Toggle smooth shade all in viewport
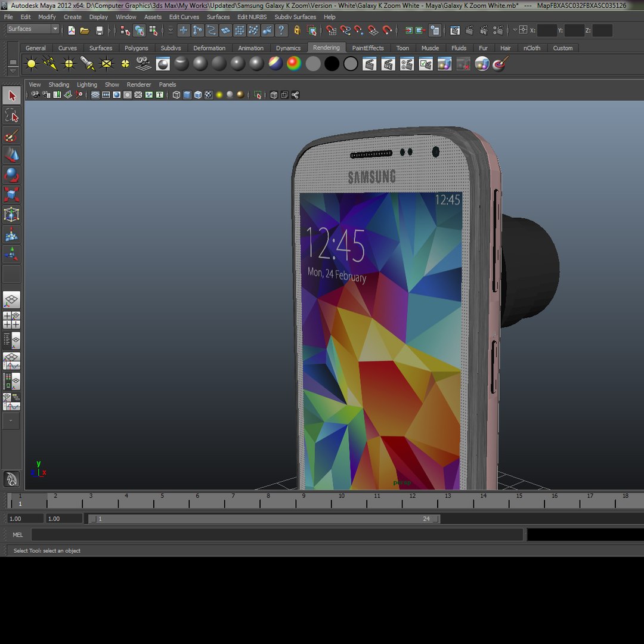This screenshot has width=644, height=644. pyautogui.click(x=187, y=95)
